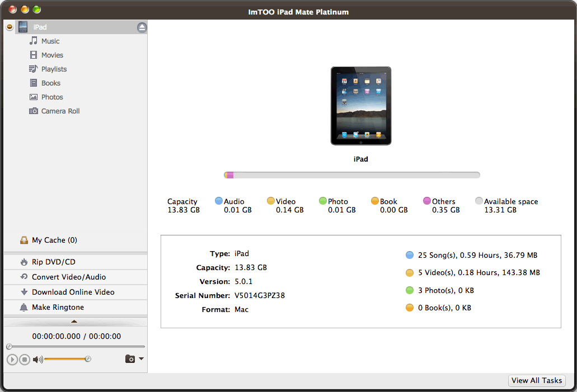Click the Photos picture icon
577x392 pixels.
coord(34,97)
